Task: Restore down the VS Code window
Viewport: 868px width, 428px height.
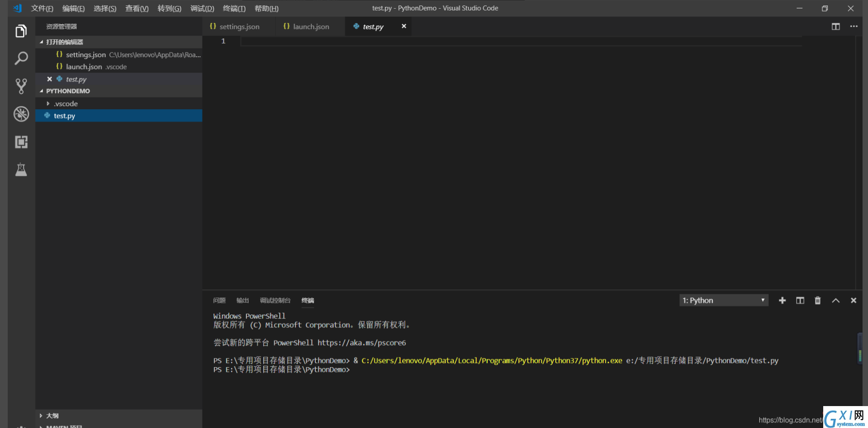Action: click(825, 8)
